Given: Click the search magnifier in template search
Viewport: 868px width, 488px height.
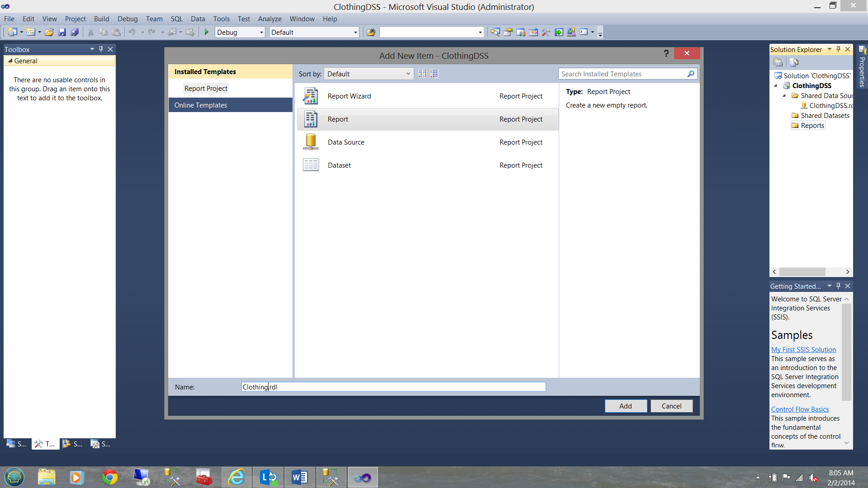Looking at the screenshot, I should pyautogui.click(x=690, y=74).
